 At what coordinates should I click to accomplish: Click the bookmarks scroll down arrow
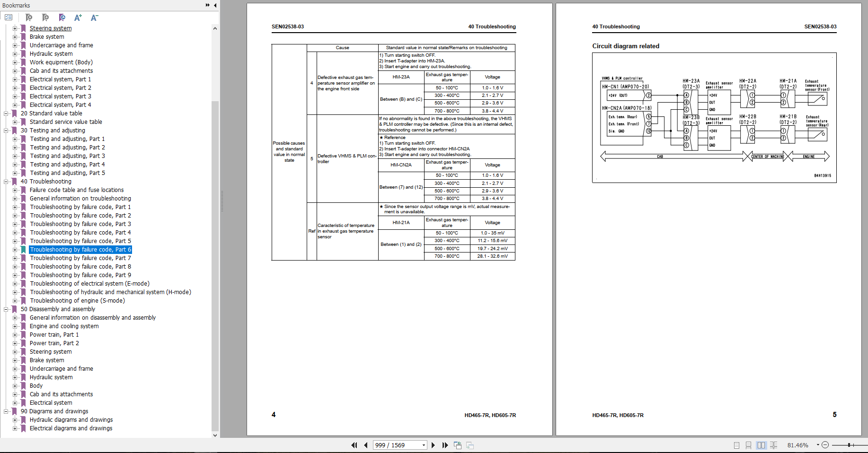click(215, 435)
